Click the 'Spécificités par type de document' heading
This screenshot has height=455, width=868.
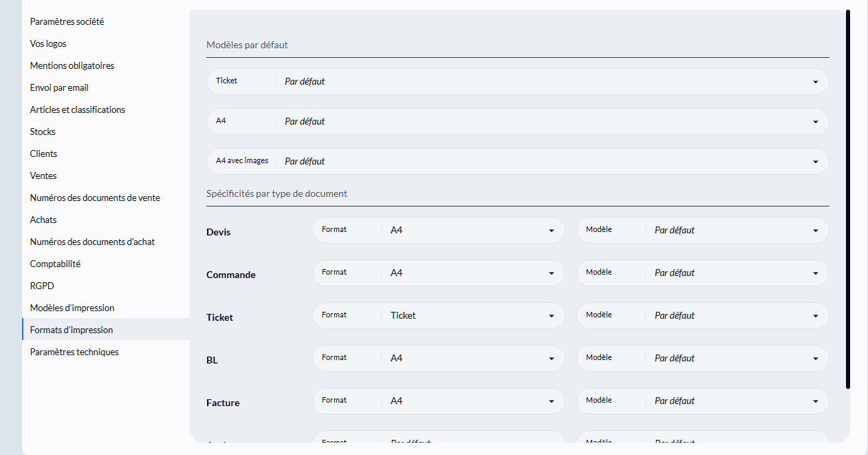(276, 193)
